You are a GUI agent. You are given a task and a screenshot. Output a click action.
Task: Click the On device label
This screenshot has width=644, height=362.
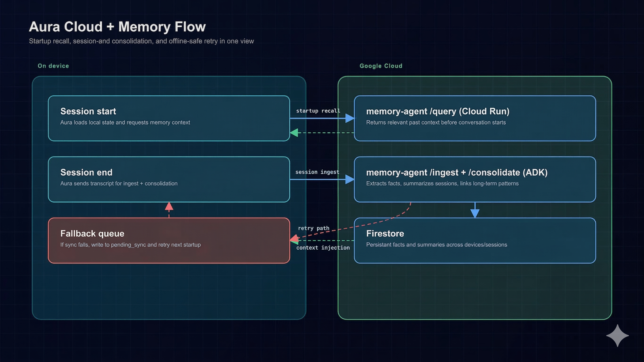coord(53,66)
